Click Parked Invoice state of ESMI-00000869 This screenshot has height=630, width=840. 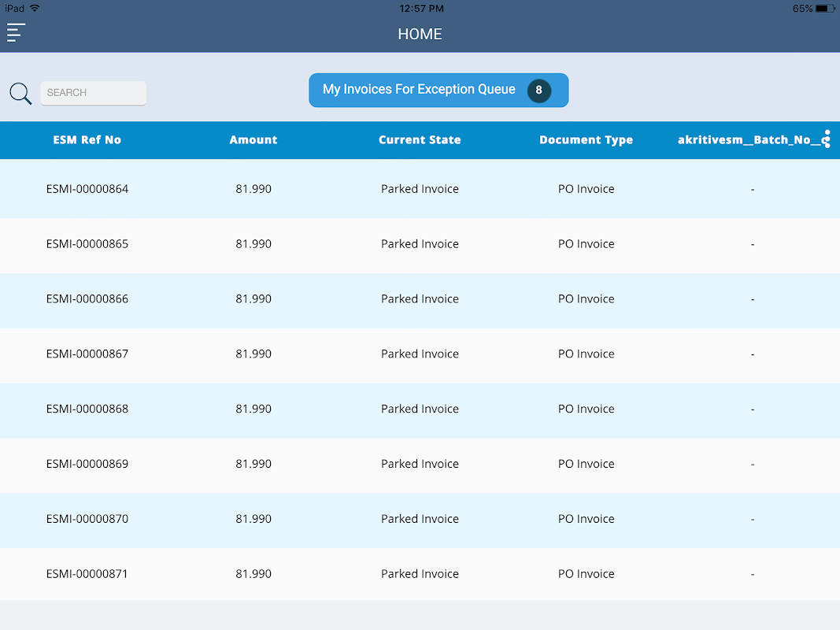(x=420, y=464)
